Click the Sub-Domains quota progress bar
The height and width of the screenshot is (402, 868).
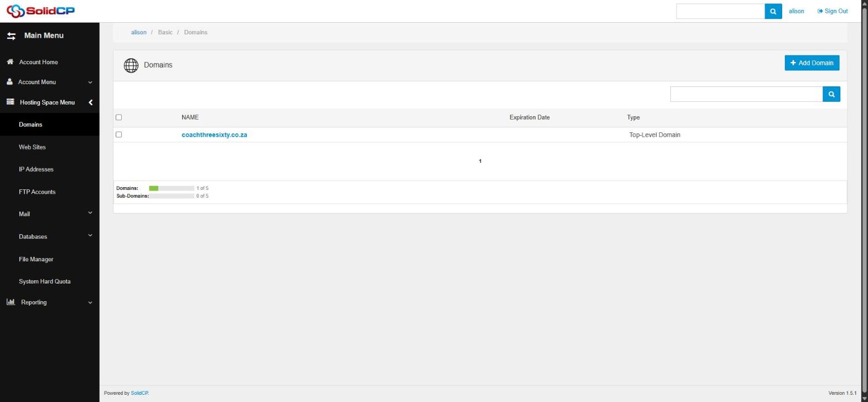coord(172,196)
